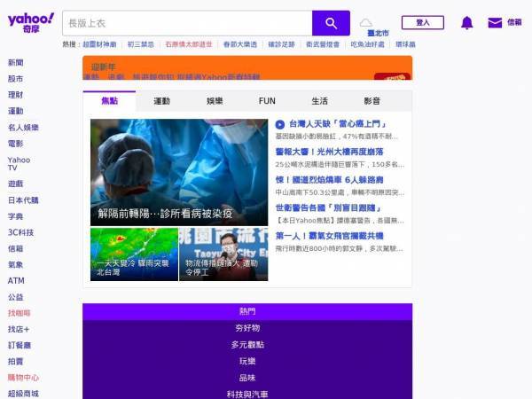Screen dimensions: 532x399
Task: Click the first blue hot search link after 熱搜
Action: click(x=99, y=44)
